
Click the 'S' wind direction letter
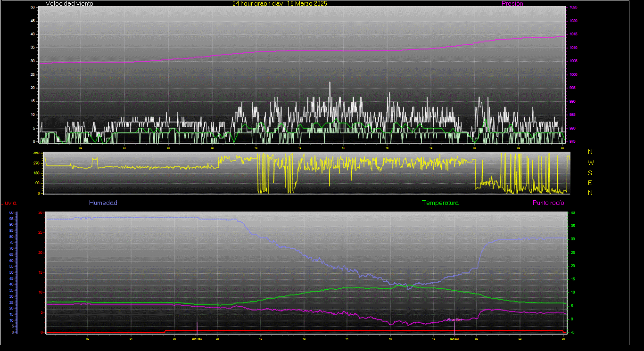click(x=590, y=172)
